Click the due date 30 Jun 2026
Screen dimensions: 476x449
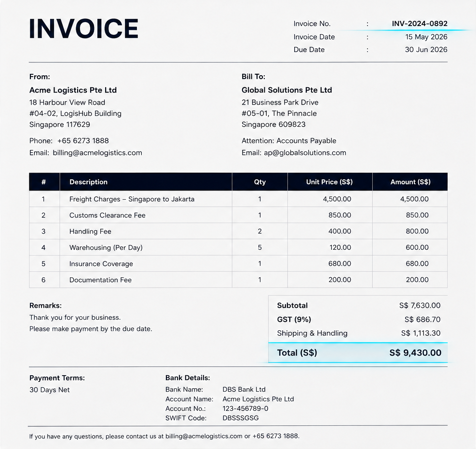click(426, 50)
